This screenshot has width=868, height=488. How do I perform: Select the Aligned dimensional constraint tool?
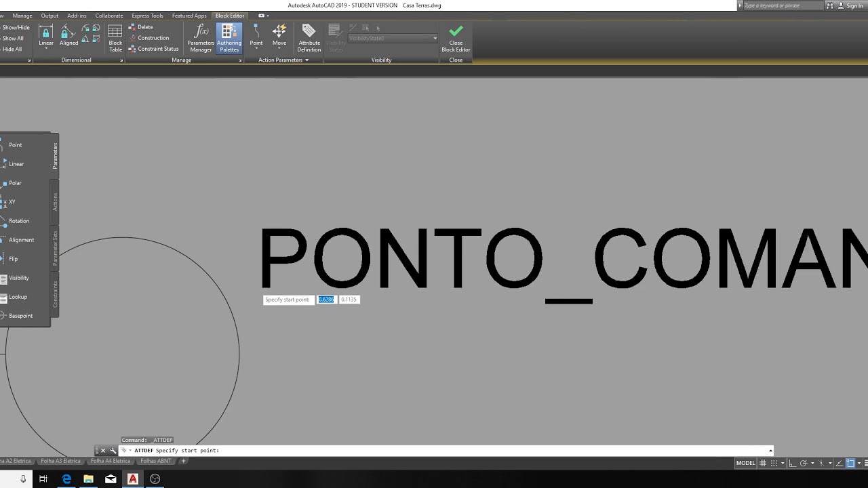click(x=68, y=35)
